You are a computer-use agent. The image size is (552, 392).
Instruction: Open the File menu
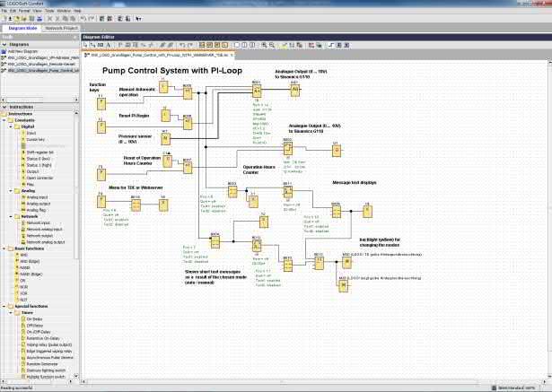tap(4, 11)
